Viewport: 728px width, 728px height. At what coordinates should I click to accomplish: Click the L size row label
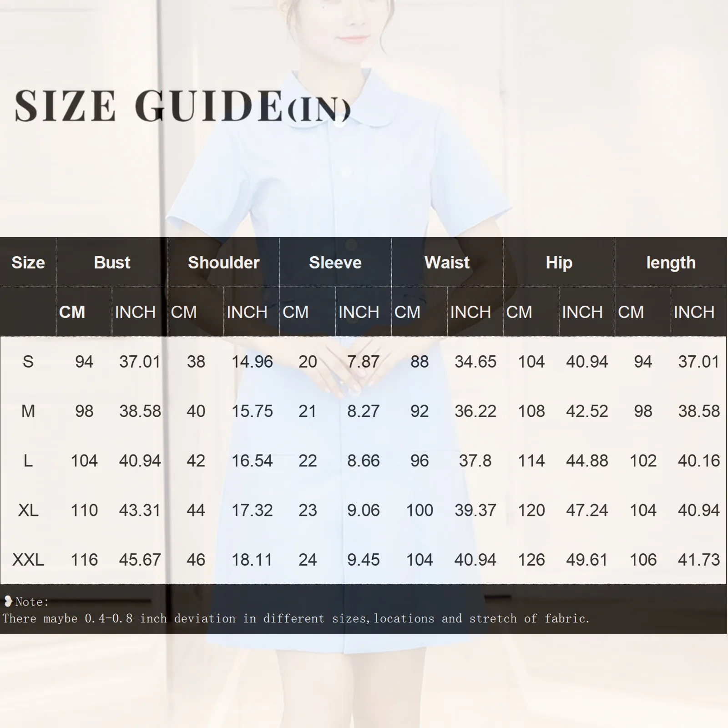point(28,461)
